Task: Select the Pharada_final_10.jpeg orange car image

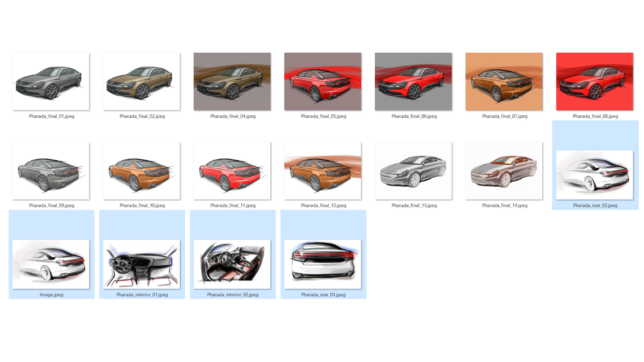Action: (142, 171)
